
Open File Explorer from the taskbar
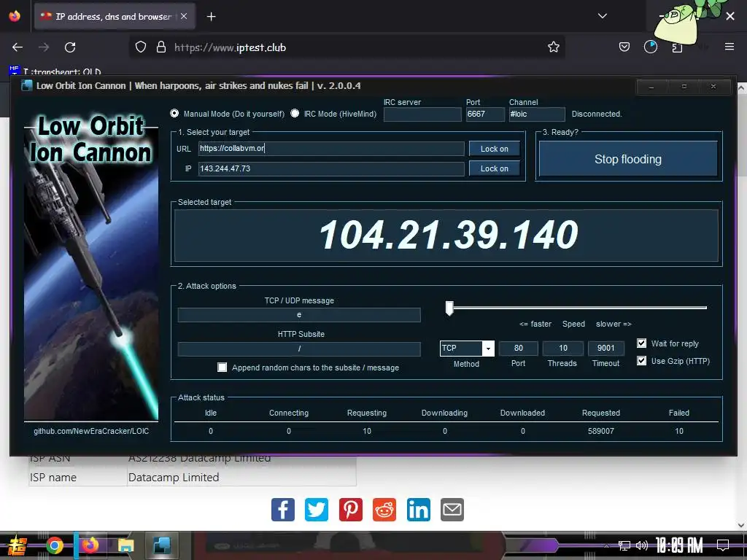coord(126,545)
